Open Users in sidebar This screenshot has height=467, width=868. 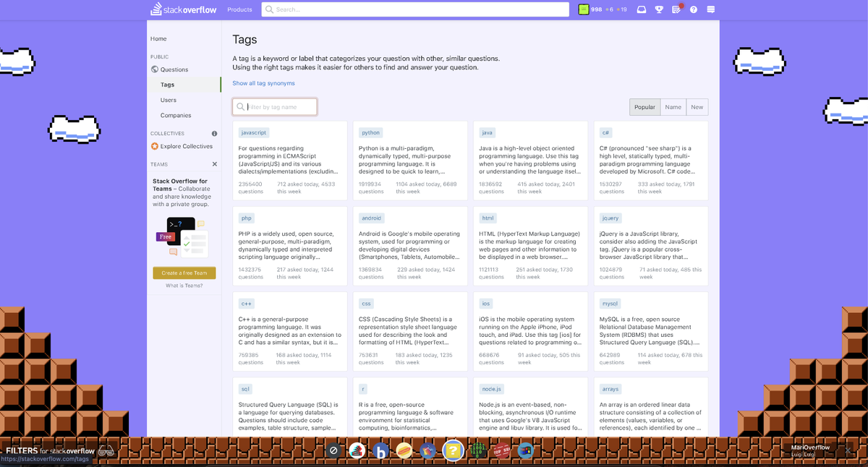169,100
